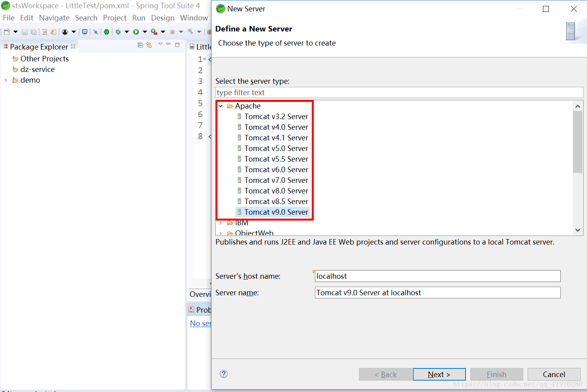Click the Save All toolbar icon

[x=34, y=32]
